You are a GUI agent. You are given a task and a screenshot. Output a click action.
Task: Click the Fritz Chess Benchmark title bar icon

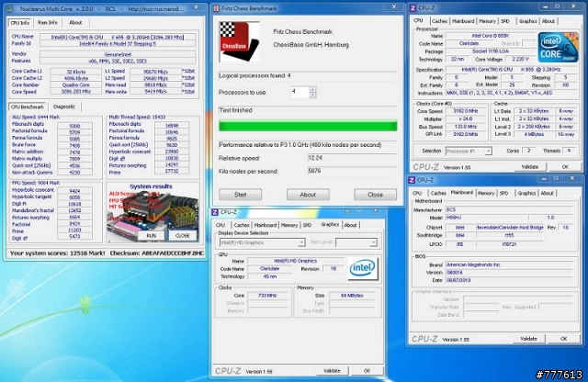click(216, 8)
